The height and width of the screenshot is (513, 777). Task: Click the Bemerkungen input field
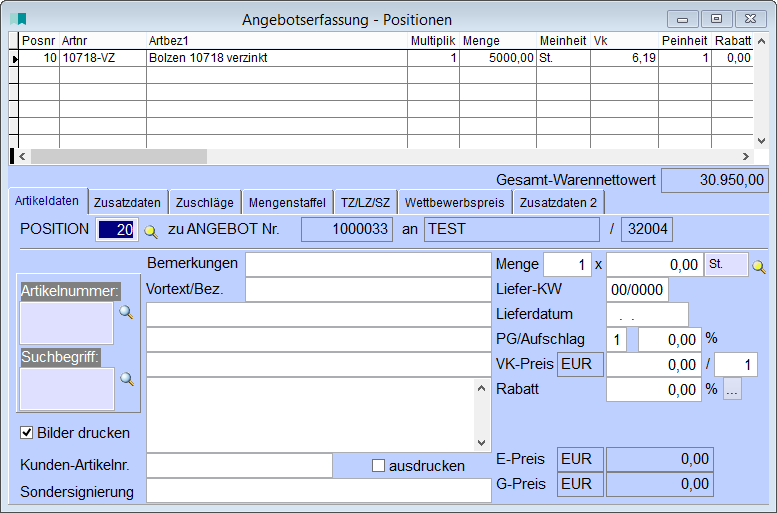[x=368, y=264]
